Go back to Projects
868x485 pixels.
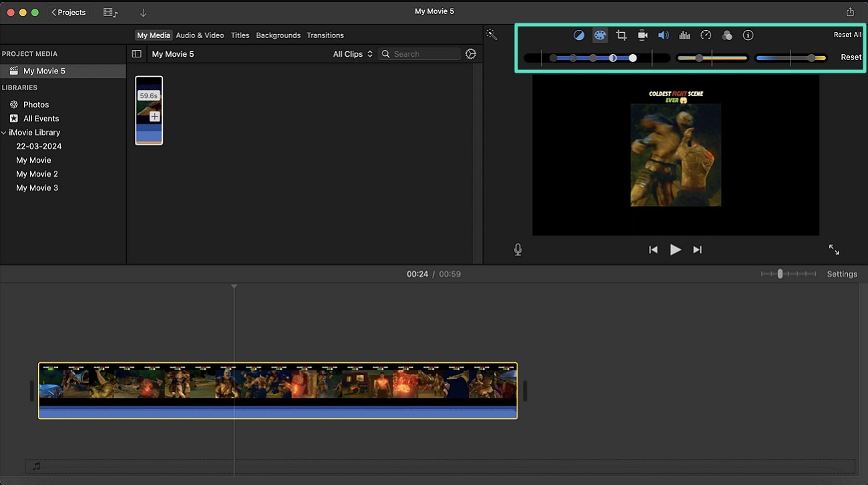pyautogui.click(x=69, y=13)
